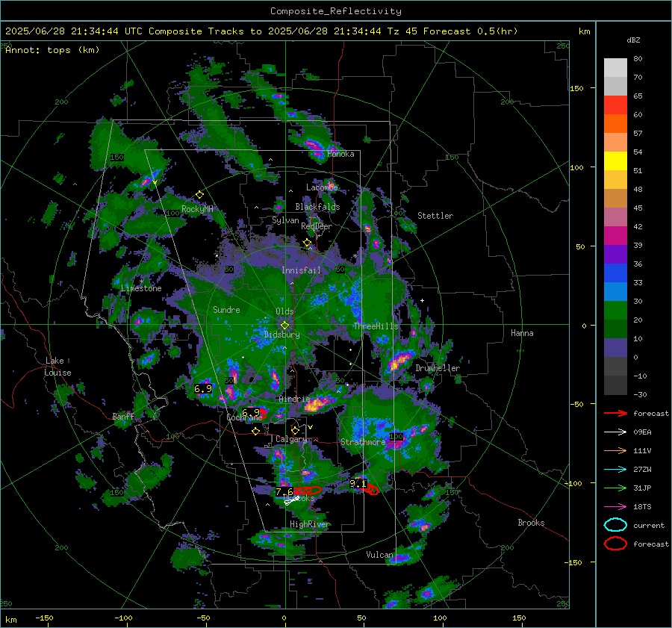Click the red forecast outline beside the 9.1 label
This screenshot has width=672, height=628.
[372, 489]
